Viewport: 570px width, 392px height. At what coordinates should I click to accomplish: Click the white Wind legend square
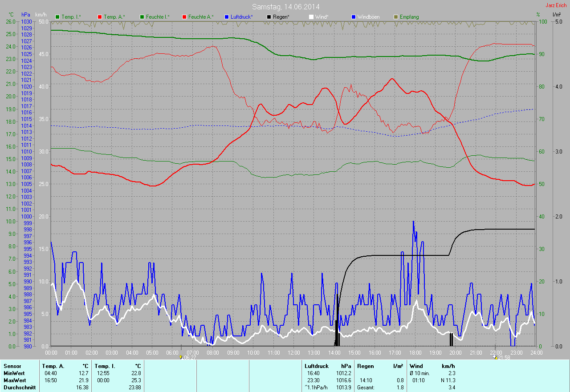tap(311, 17)
